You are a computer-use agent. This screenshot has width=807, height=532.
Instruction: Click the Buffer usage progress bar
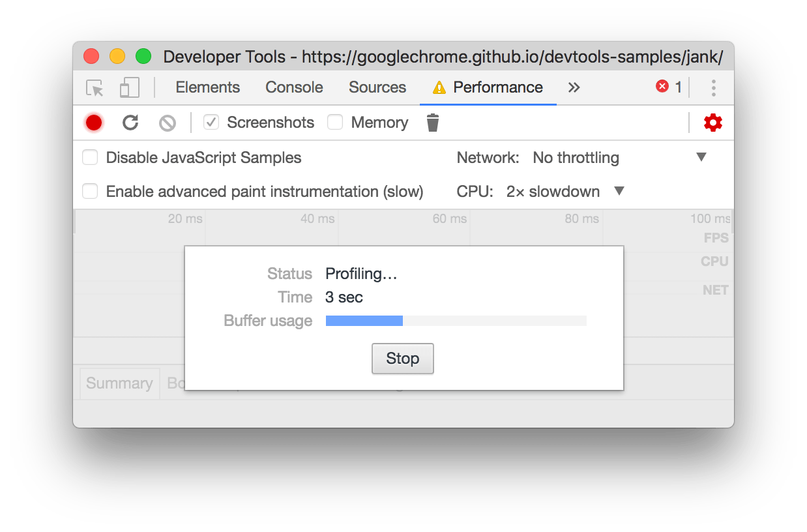(456, 321)
